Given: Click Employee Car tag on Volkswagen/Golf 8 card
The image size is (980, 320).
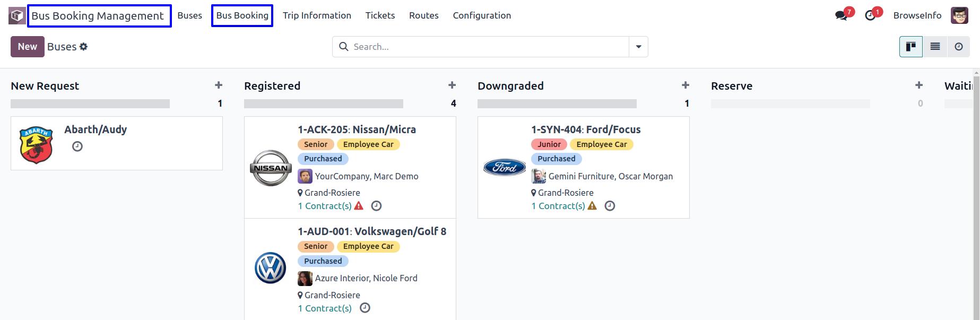Looking at the screenshot, I should click(368, 246).
